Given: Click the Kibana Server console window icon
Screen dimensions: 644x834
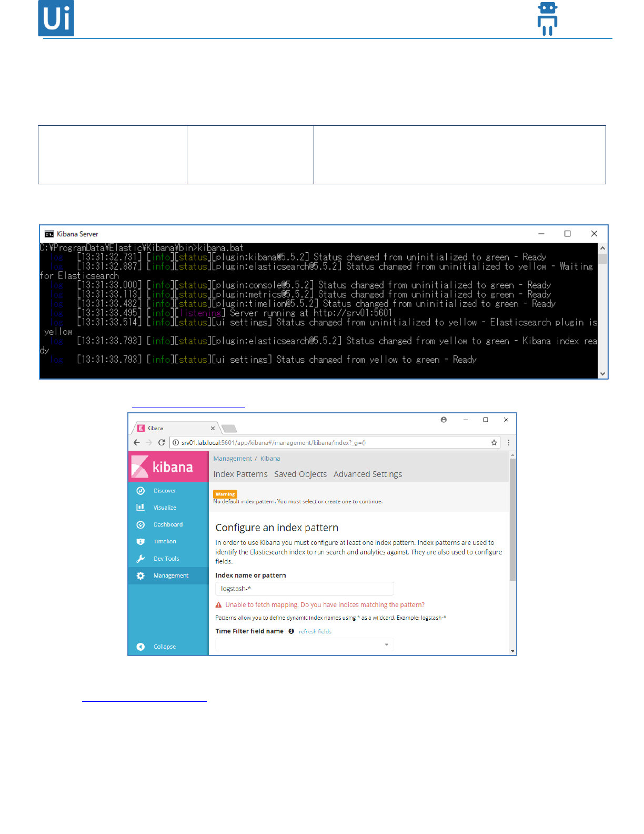Looking at the screenshot, I should (x=49, y=234).
